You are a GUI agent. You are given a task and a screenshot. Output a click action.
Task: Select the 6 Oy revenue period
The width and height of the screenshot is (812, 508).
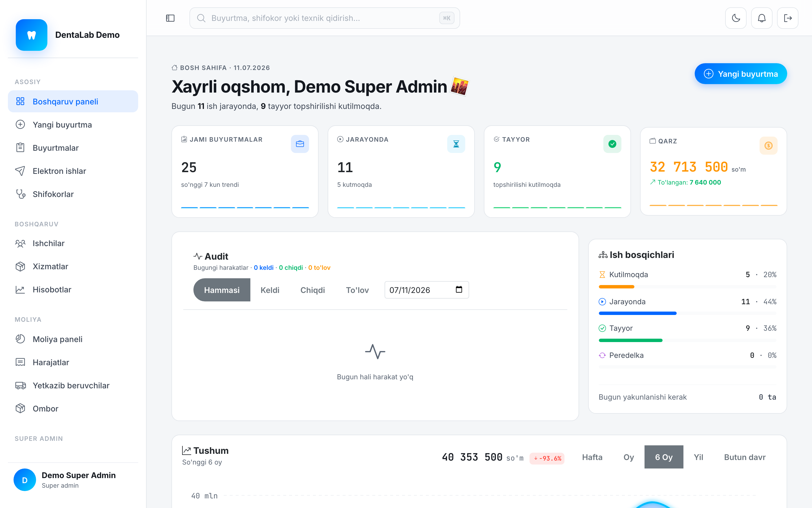[664, 457]
